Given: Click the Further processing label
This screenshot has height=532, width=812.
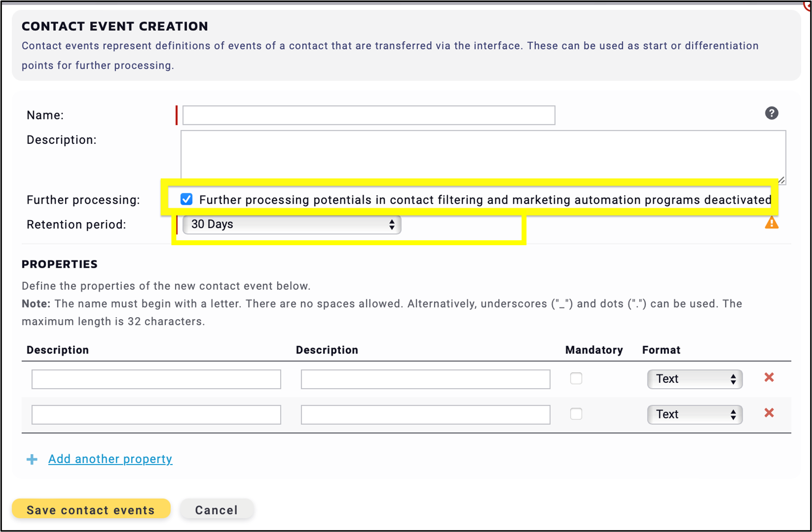Looking at the screenshot, I should click(83, 200).
